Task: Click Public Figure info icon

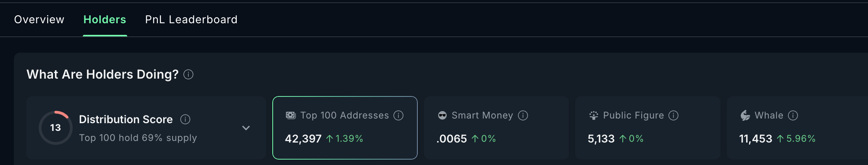Action: point(673,115)
